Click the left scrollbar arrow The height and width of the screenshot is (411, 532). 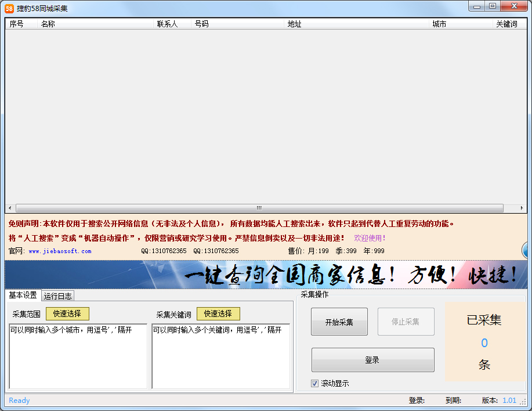tap(9, 208)
